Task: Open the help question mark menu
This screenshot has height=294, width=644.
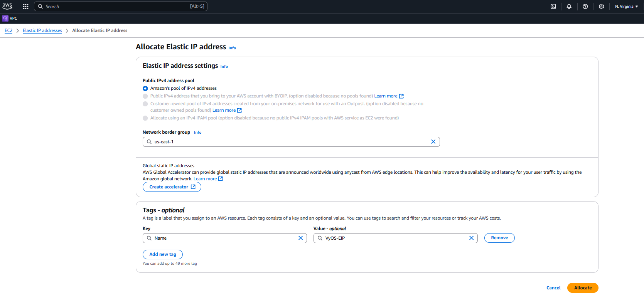Action: 585,6
